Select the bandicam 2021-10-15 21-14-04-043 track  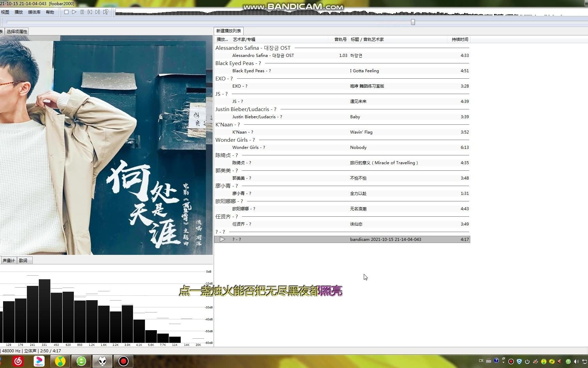tap(342, 239)
